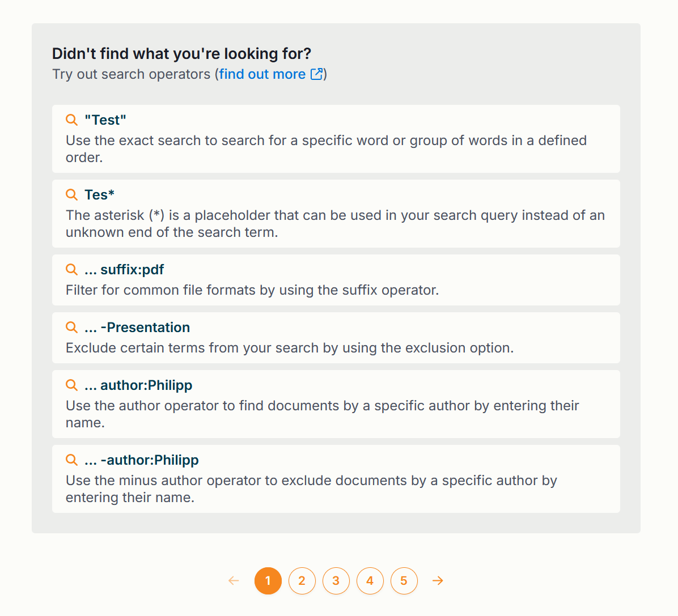Click the search icon next to author:Philipp
The width and height of the screenshot is (678, 616).
click(72, 385)
